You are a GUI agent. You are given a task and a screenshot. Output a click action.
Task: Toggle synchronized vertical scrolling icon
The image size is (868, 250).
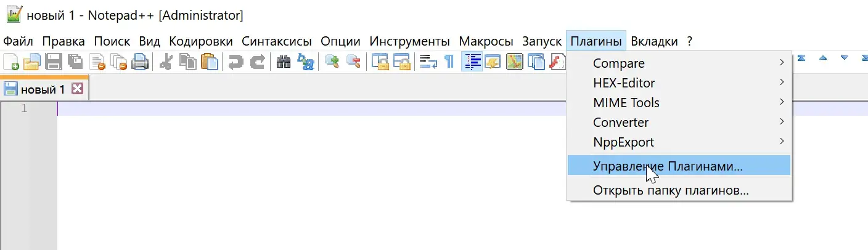pyautogui.click(x=381, y=61)
